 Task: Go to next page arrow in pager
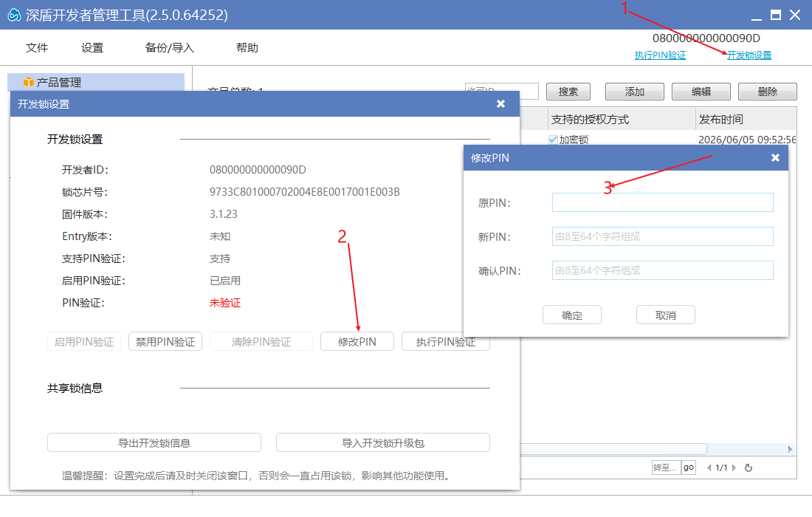734,468
